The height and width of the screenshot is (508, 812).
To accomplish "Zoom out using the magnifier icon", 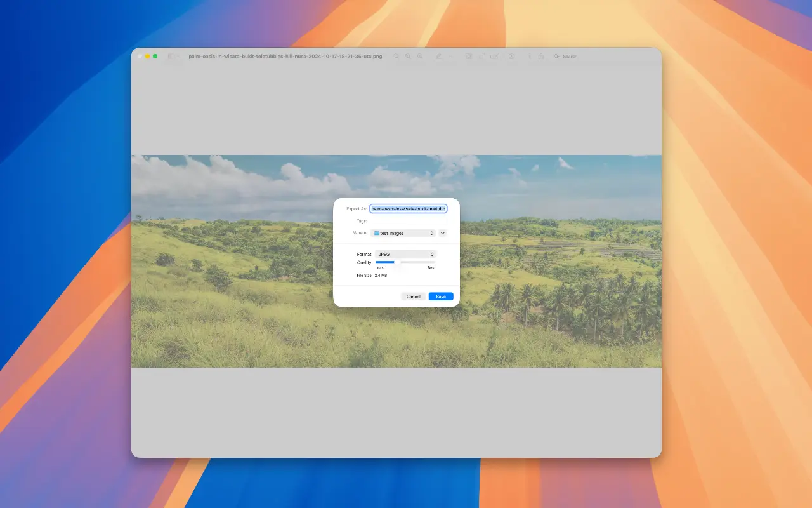I will (420, 56).
